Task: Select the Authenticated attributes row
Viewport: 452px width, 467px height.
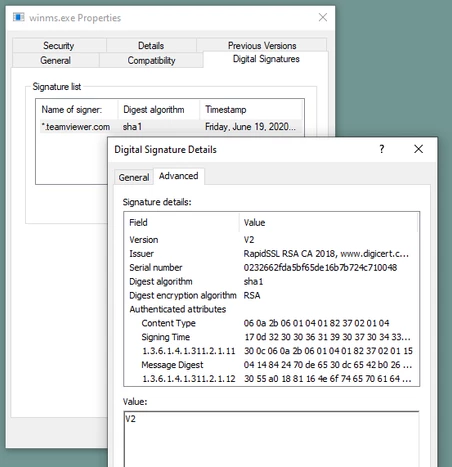Action: (x=271, y=309)
